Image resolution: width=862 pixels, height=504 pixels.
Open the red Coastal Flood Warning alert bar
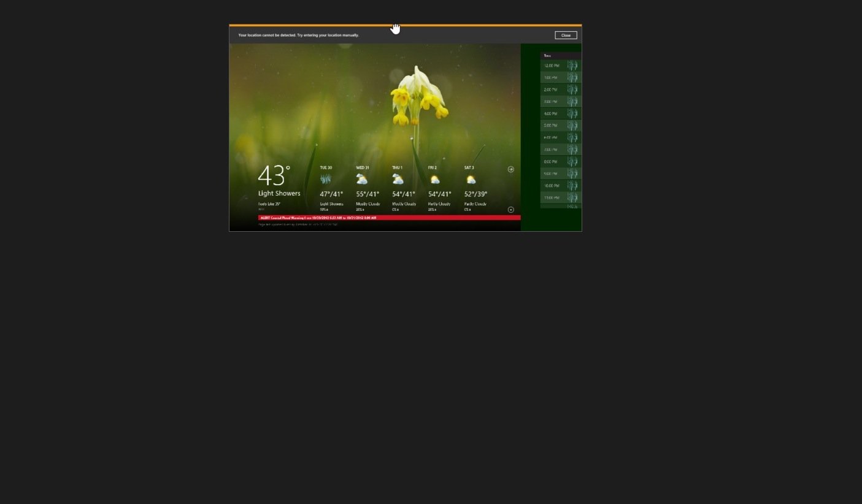(x=390, y=218)
